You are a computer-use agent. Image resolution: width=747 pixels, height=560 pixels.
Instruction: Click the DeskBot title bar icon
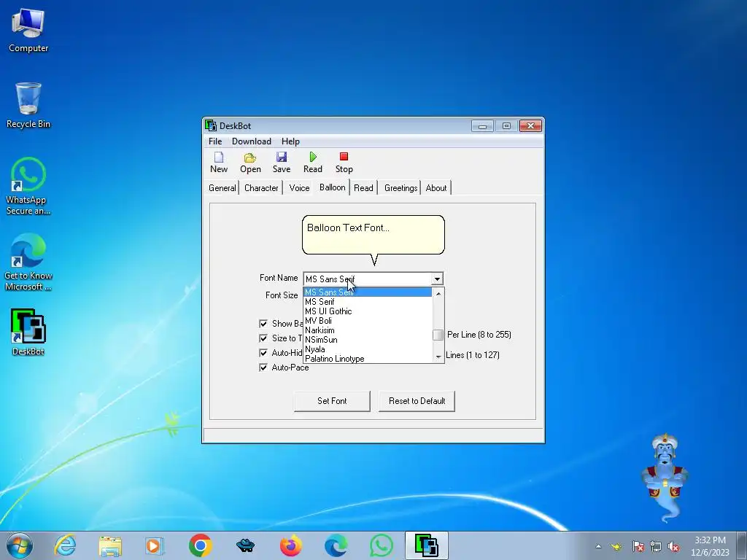[x=211, y=125]
